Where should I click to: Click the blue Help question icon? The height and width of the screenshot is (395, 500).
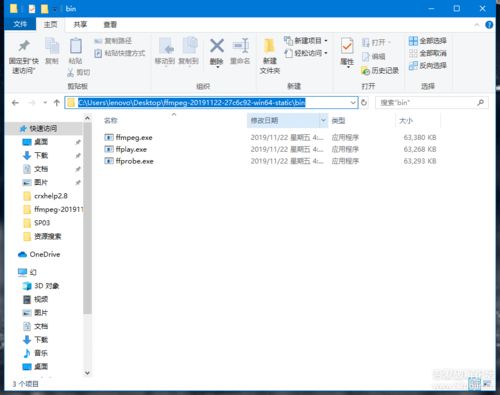pos(489,25)
